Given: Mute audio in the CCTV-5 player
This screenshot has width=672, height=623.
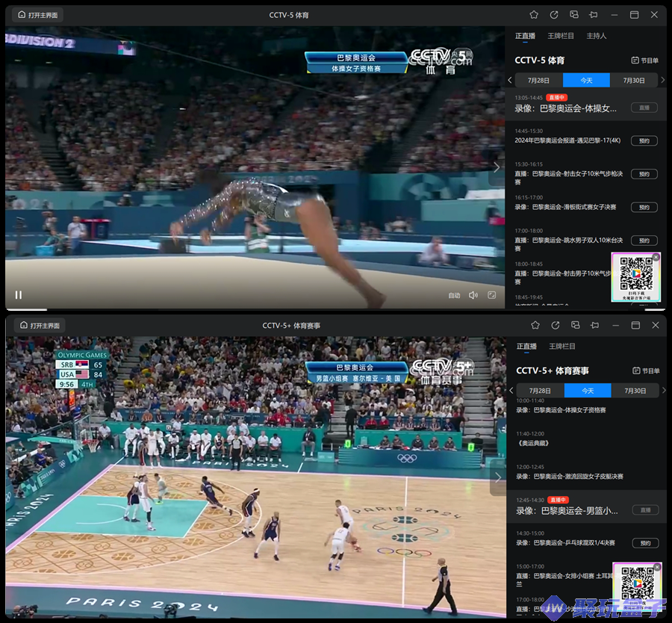Looking at the screenshot, I should click(473, 295).
